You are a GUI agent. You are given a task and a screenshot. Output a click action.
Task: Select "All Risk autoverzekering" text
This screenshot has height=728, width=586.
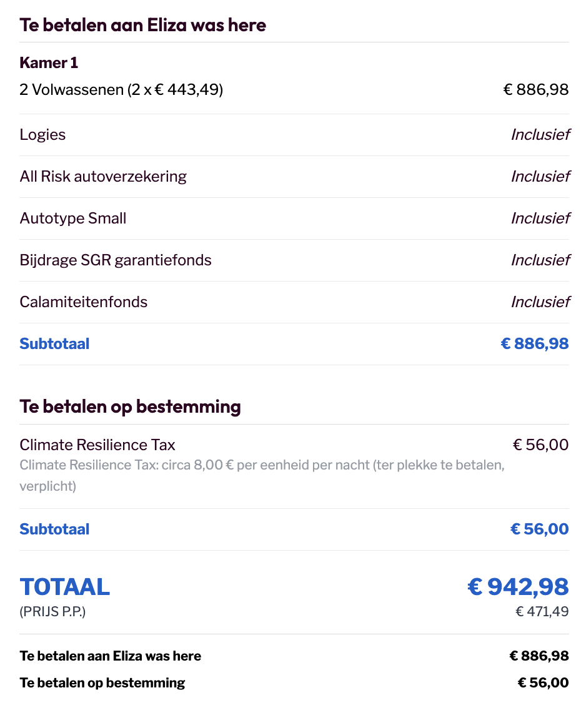tap(103, 177)
